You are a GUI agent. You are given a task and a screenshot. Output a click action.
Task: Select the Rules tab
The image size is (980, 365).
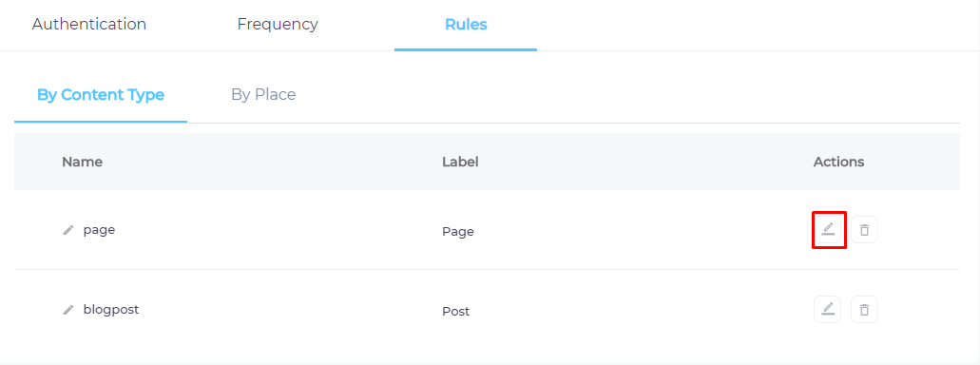tap(466, 25)
